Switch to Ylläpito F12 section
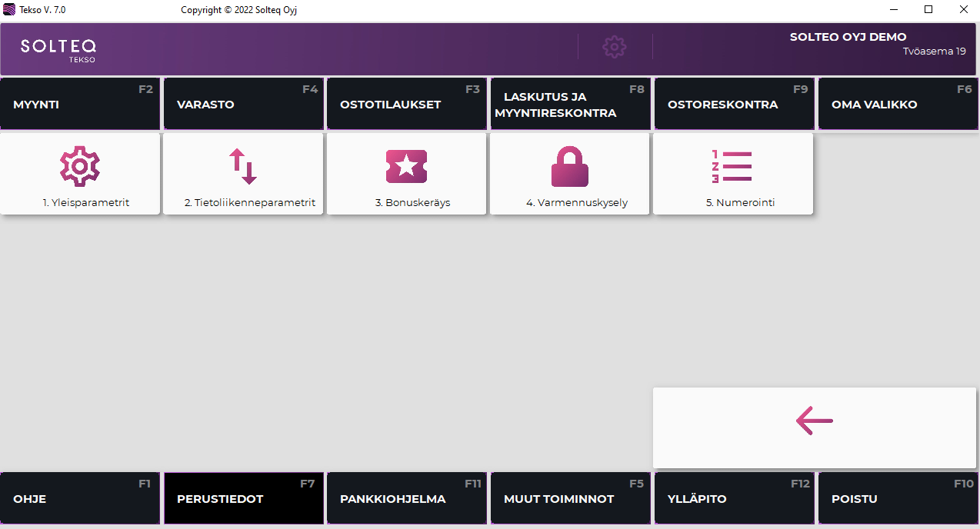Image resolution: width=980 pixels, height=529 pixels. (x=733, y=499)
